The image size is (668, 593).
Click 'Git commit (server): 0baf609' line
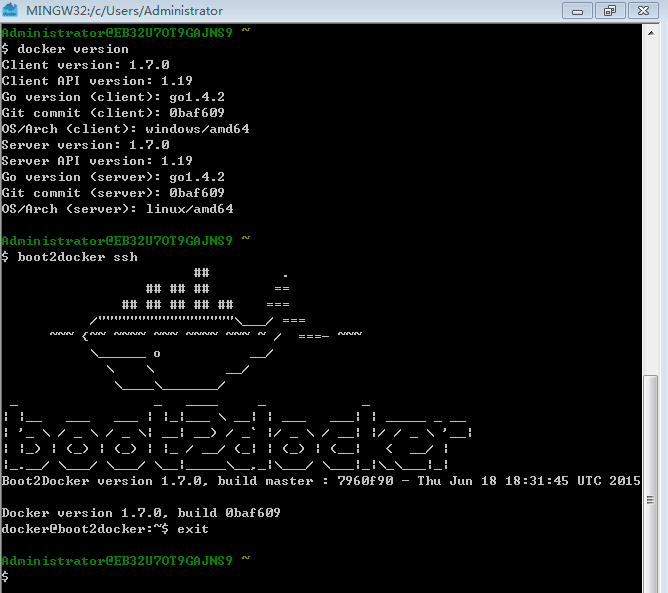[113, 193]
